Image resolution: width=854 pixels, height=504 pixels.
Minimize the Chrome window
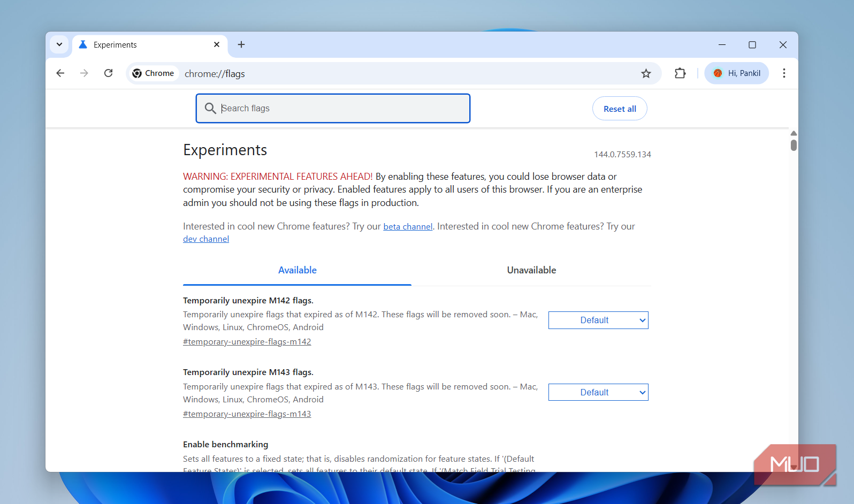(x=722, y=45)
